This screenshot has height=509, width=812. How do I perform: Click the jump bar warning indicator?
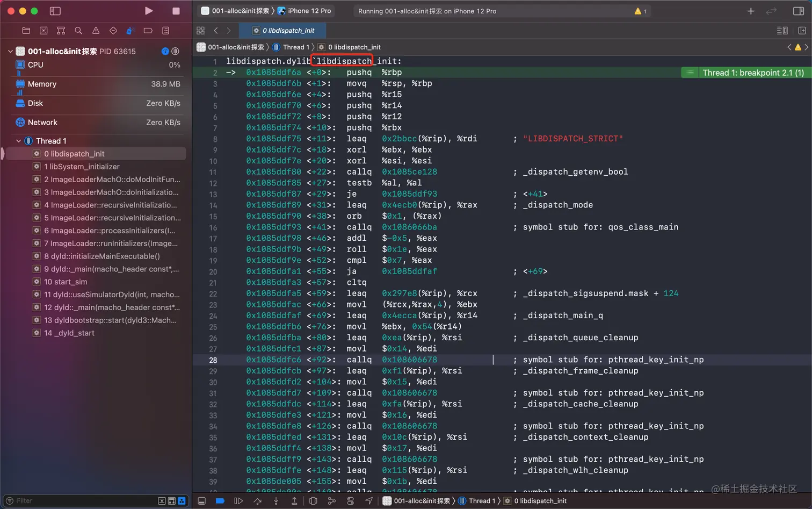click(798, 47)
